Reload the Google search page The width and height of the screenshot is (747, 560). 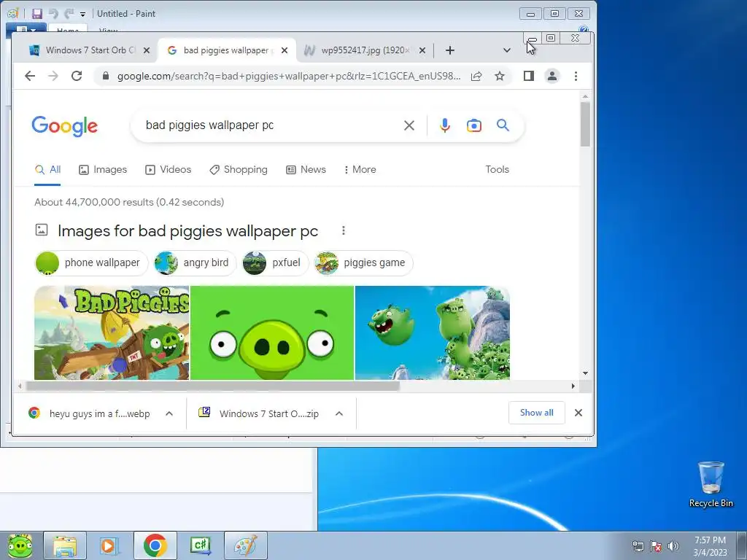[76, 76]
